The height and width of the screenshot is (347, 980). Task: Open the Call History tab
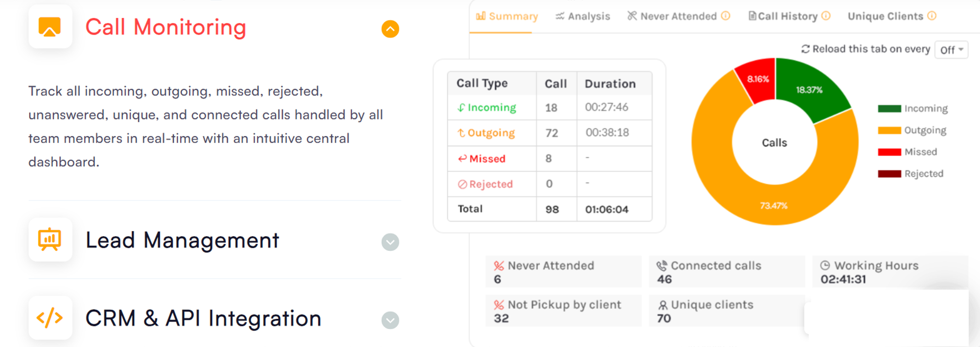click(x=787, y=16)
